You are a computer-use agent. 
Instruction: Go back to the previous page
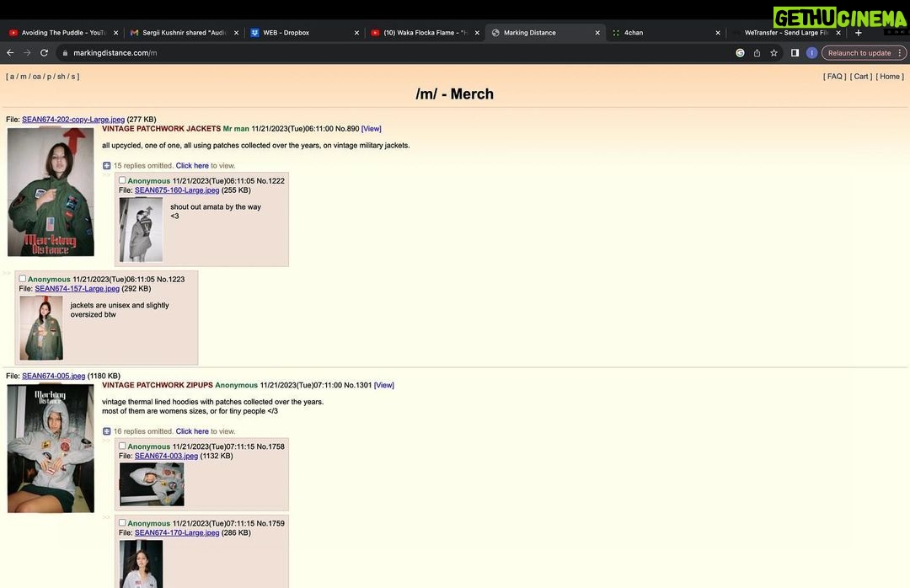tap(10, 53)
